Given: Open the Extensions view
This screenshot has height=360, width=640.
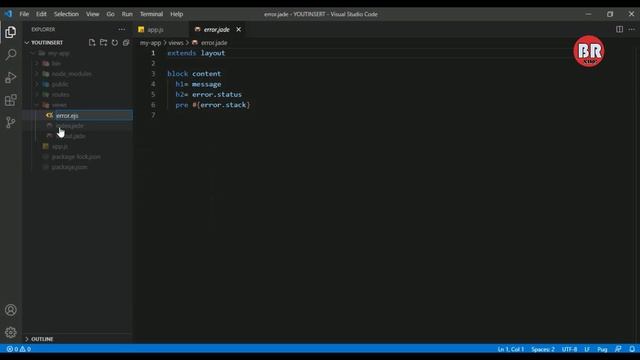Looking at the screenshot, I should pyautogui.click(x=11, y=100).
